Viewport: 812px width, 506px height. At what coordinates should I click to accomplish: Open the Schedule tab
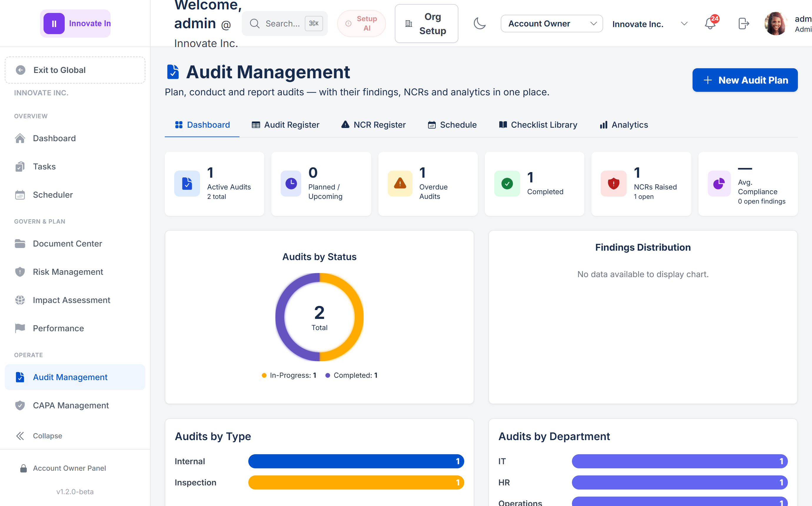(x=452, y=125)
